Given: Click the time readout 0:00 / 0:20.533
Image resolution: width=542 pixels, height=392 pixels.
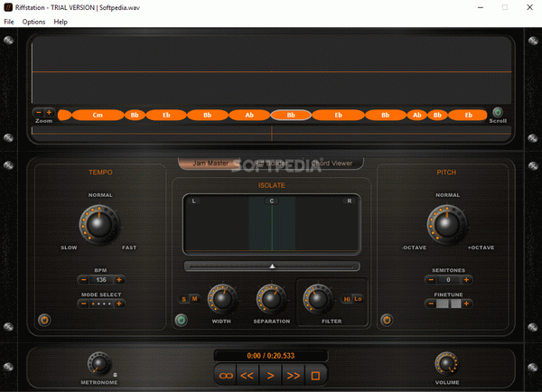Looking at the screenshot, I should click(271, 356).
